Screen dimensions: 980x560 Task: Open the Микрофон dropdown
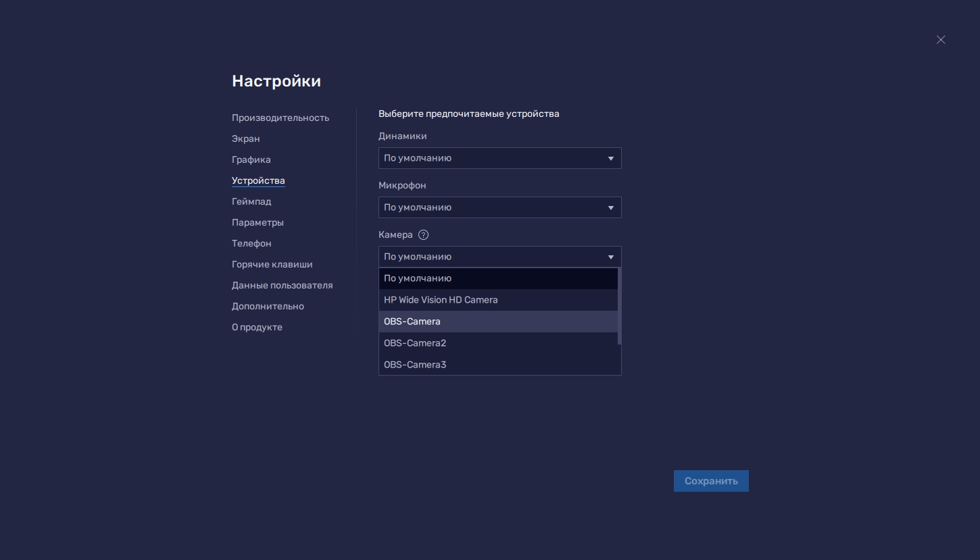(499, 207)
